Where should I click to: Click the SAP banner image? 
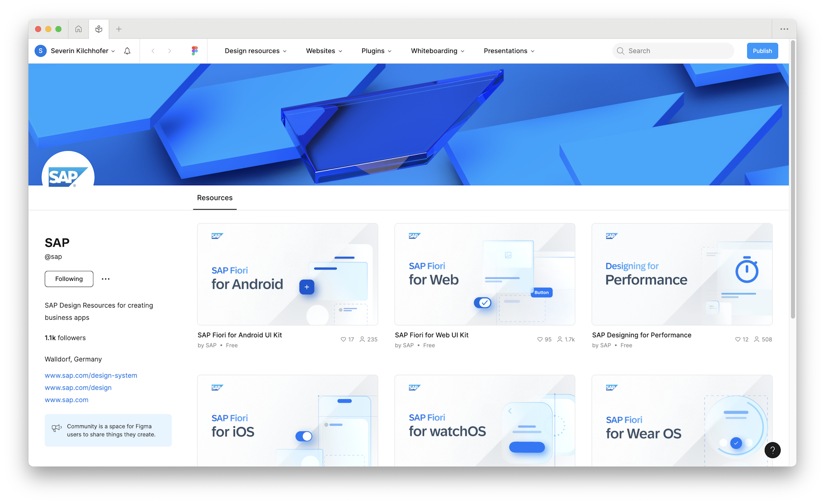[x=409, y=125]
